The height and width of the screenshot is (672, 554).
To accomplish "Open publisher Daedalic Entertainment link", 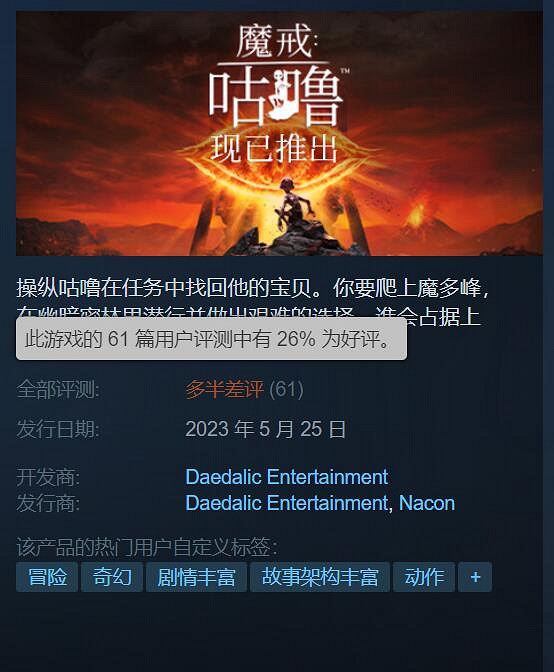I will pyautogui.click(x=287, y=503).
